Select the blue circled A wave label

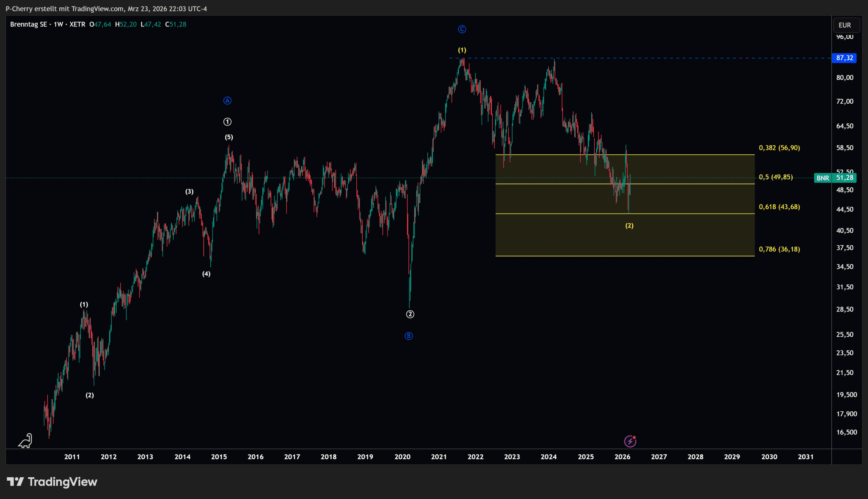227,101
